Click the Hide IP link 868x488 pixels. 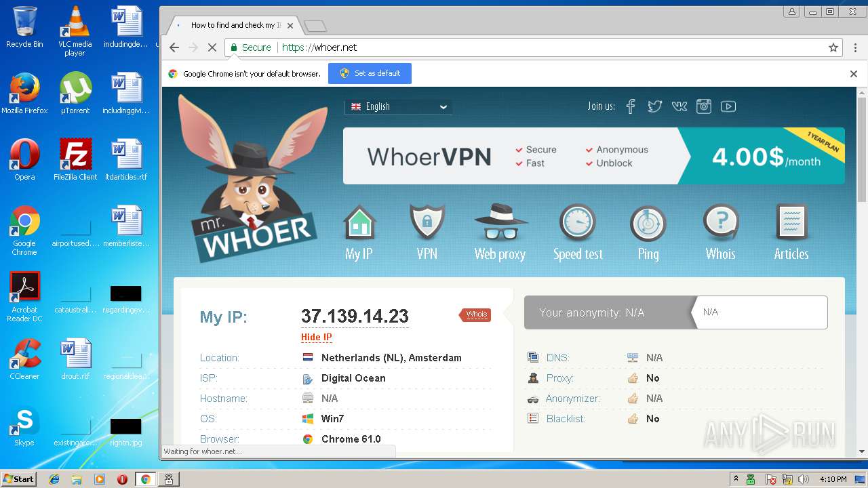tap(316, 337)
